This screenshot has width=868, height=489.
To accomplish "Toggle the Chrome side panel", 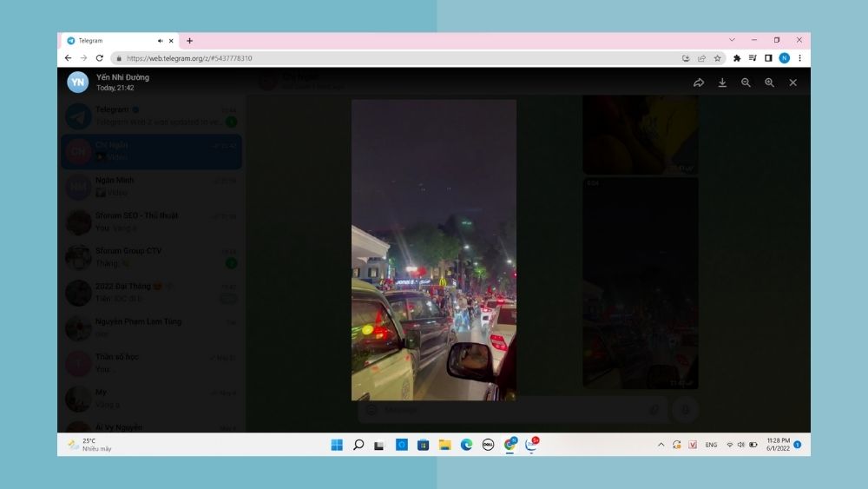I will coord(768,58).
